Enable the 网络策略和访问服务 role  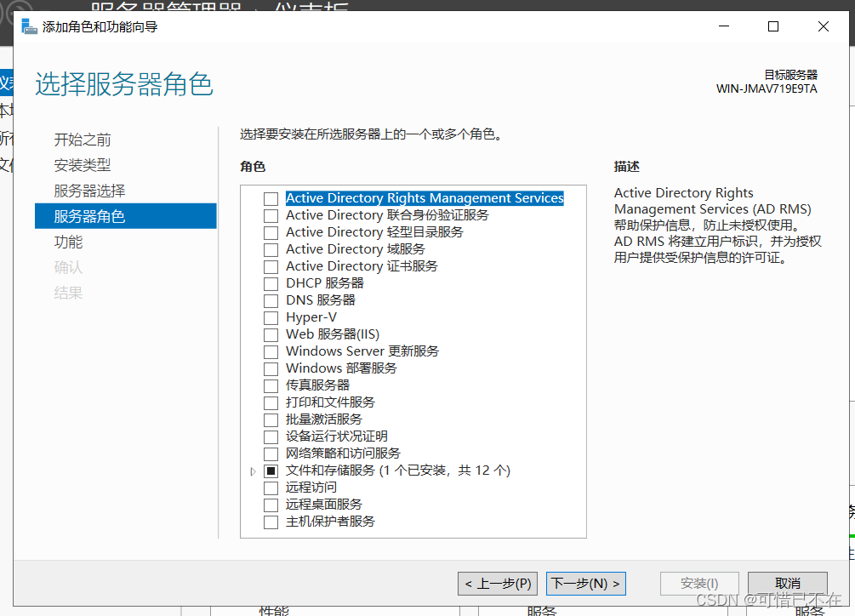(271, 453)
